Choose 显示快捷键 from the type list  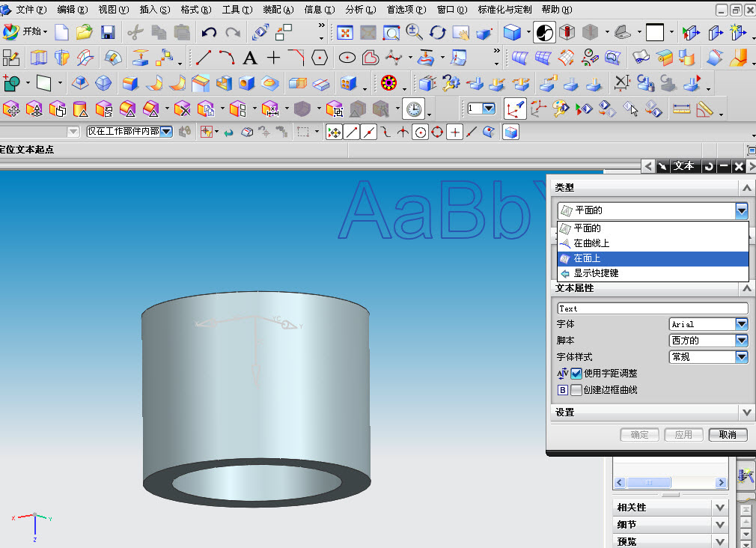[x=653, y=273]
